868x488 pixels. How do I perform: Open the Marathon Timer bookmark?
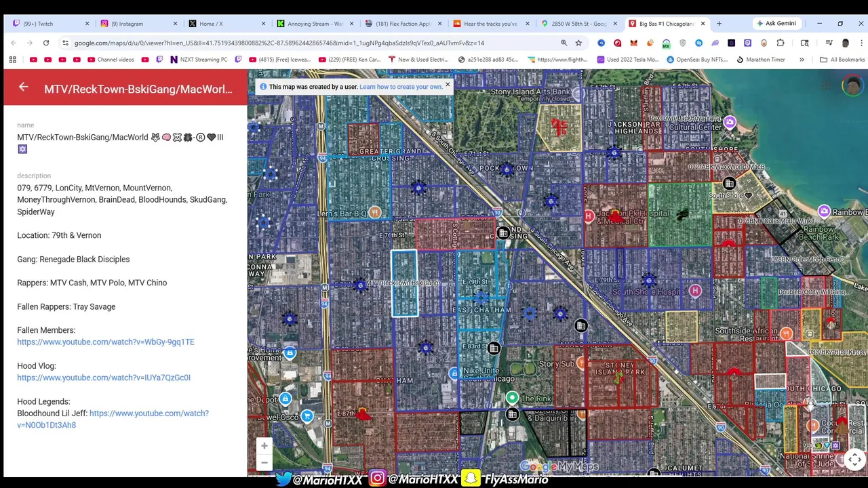(x=760, y=60)
